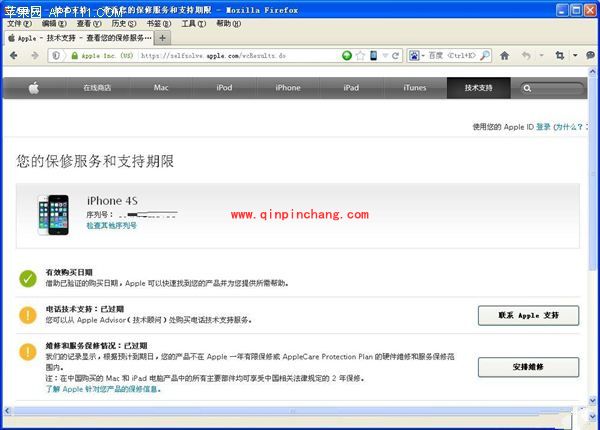The width and height of the screenshot is (600, 430).
Task: Open the 在线商店 nav item
Action: pos(97,88)
